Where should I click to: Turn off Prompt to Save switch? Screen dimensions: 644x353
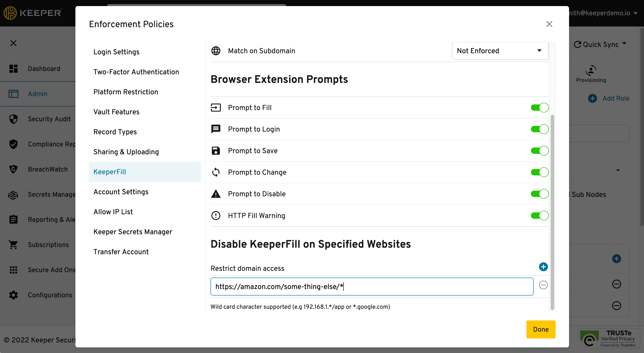tap(539, 151)
